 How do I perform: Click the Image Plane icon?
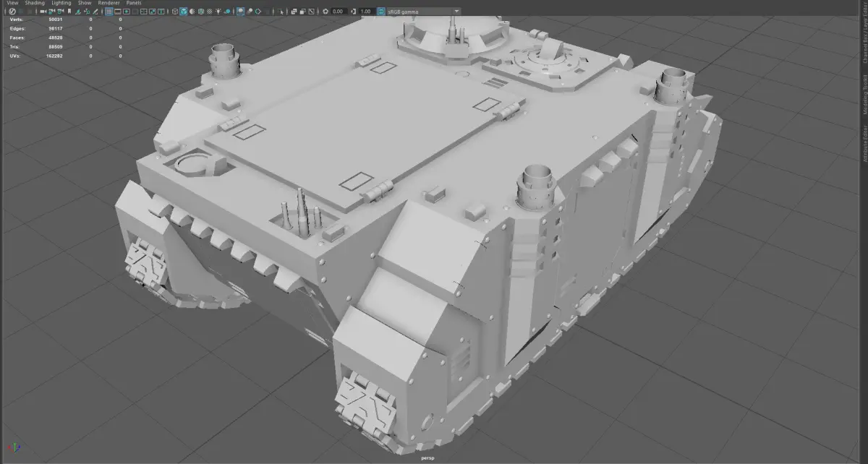77,12
